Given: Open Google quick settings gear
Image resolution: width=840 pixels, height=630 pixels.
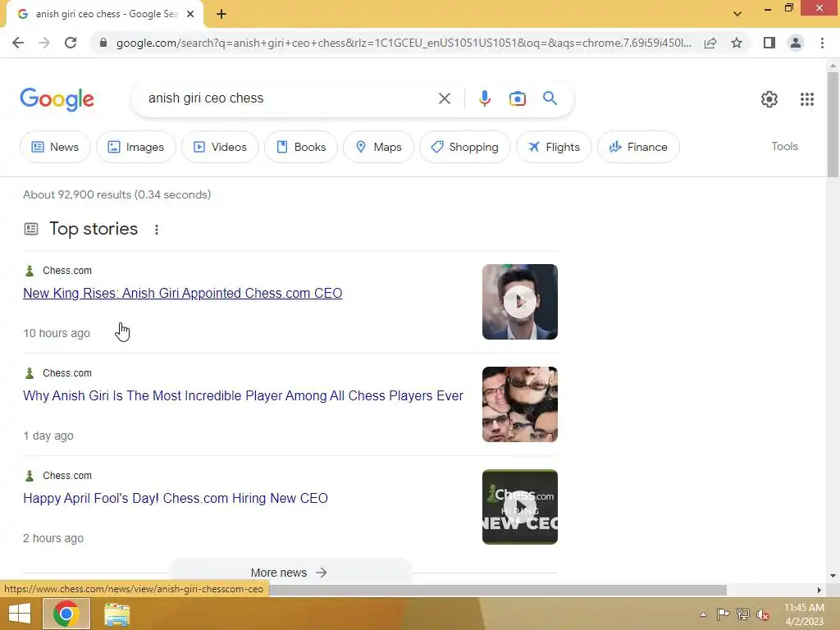Looking at the screenshot, I should (x=769, y=99).
